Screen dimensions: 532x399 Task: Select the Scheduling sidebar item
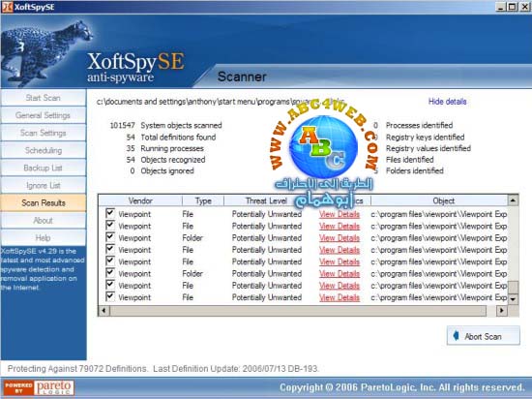(x=44, y=150)
